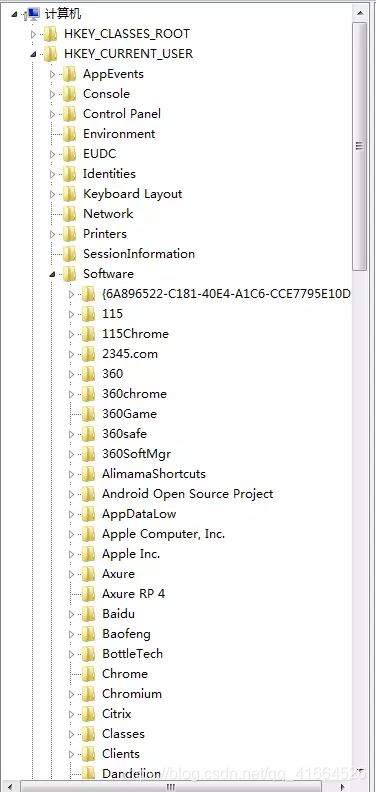Expand the Android Open Source Project key
This screenshot has height=792, width=376.
71,494
